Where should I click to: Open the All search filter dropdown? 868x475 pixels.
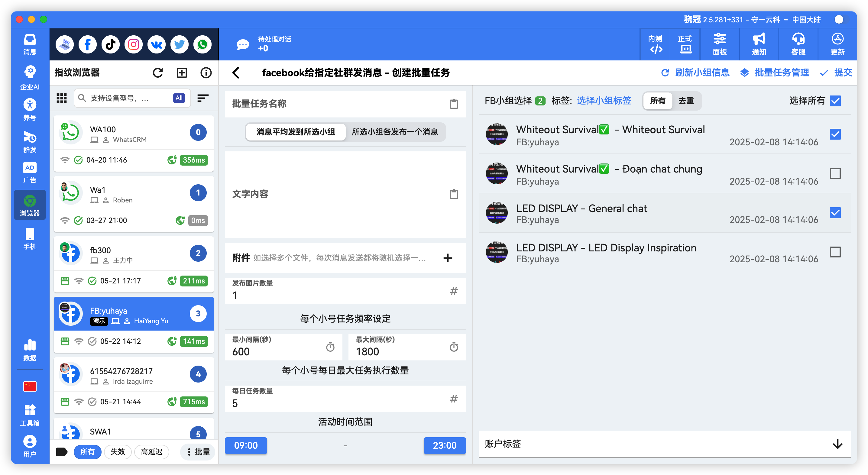(x=179, y=98)
